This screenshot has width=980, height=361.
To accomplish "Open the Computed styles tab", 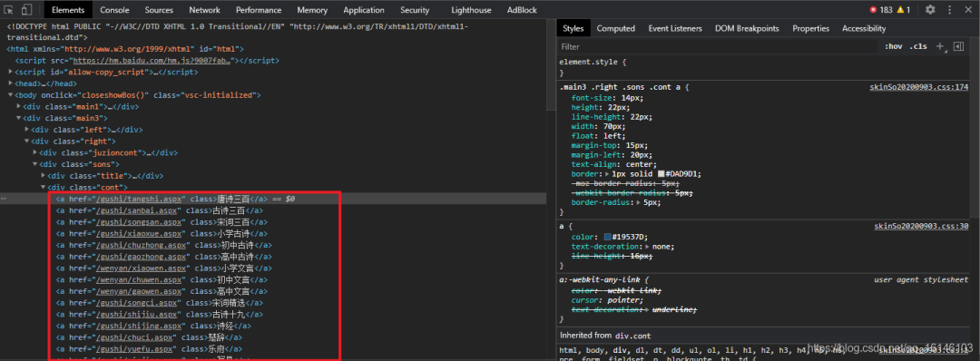I will click(615, 29).
